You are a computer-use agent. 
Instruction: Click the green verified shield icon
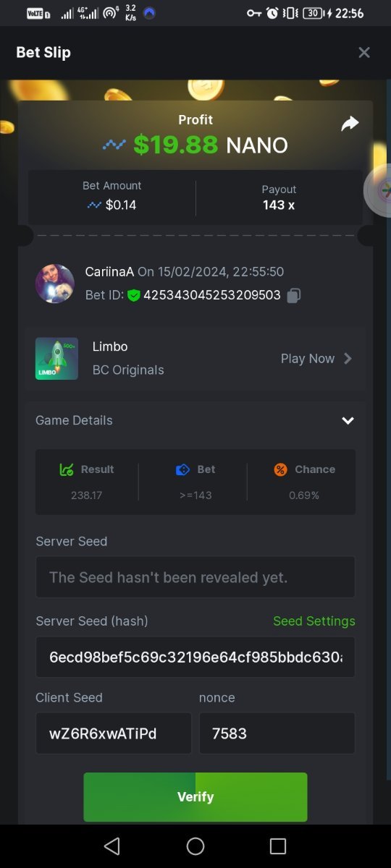(x=133, y=295)
